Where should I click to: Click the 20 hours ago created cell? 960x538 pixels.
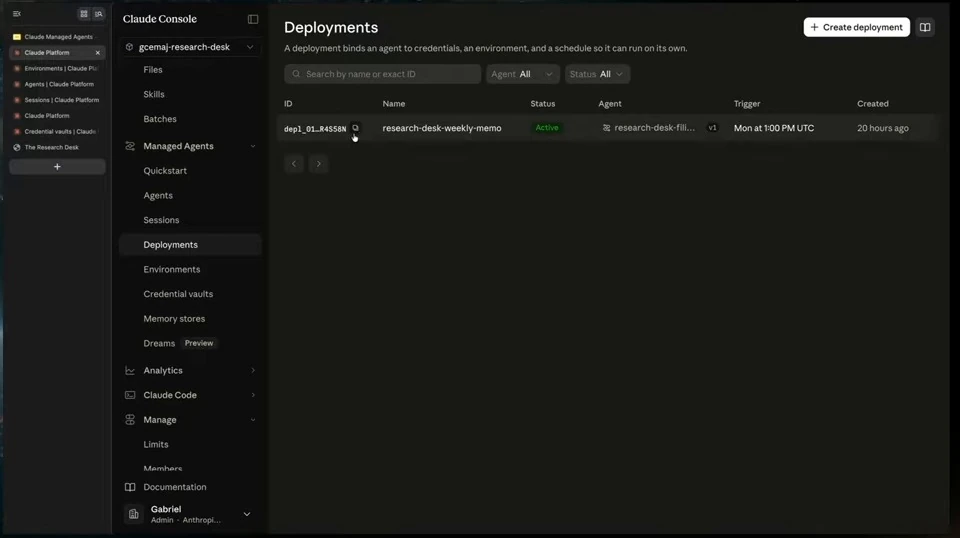pyautogui.click(x=883, y=128)
